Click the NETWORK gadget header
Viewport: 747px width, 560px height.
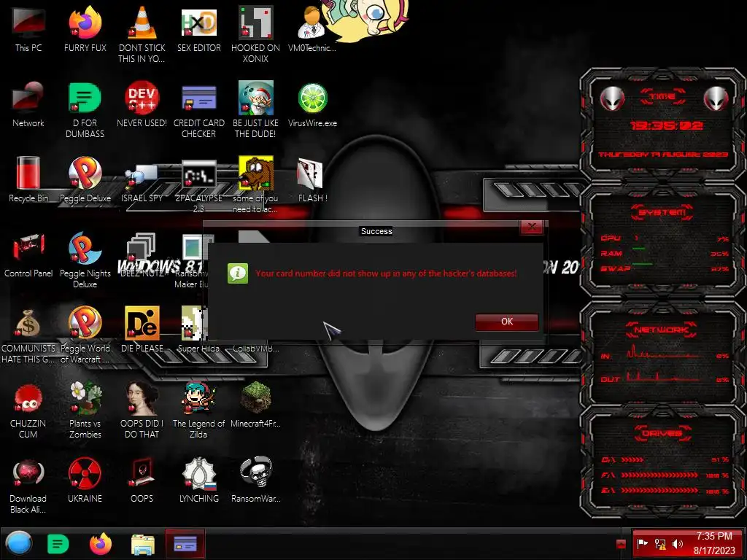click(x=661, y=329)
